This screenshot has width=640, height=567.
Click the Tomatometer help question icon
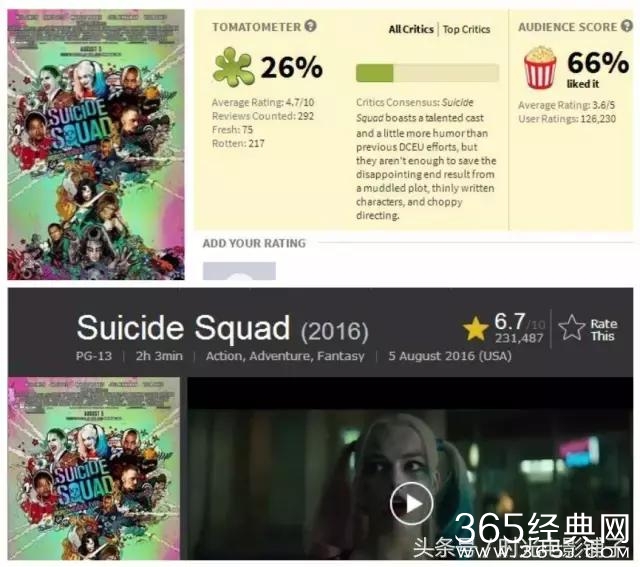point(311,26)
